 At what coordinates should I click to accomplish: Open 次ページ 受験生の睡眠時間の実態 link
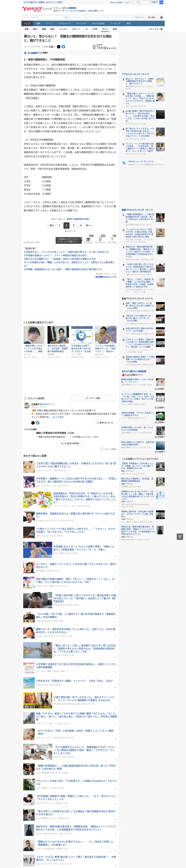pos(70,219)
